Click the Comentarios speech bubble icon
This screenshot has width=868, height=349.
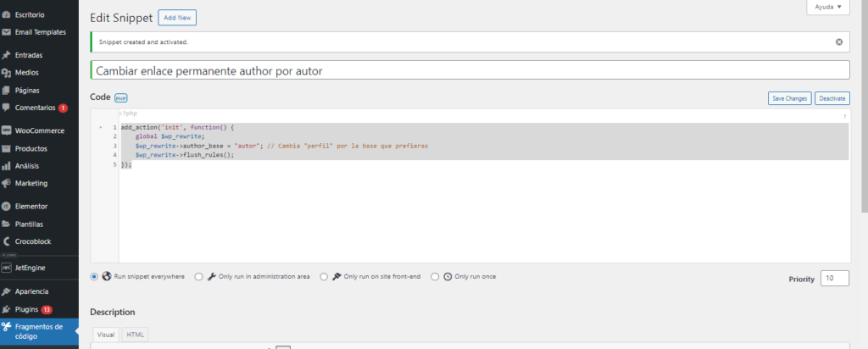click(6, 108)
